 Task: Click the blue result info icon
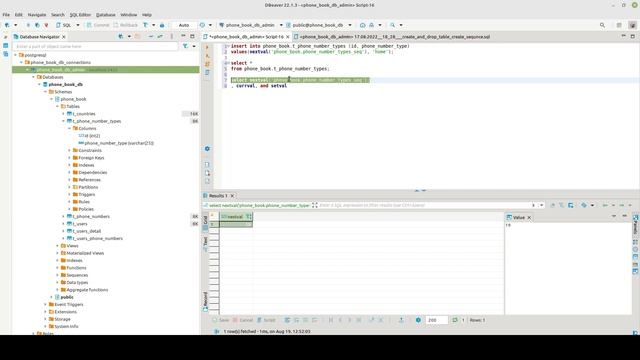pyautogui.click(x=418, y=320)
